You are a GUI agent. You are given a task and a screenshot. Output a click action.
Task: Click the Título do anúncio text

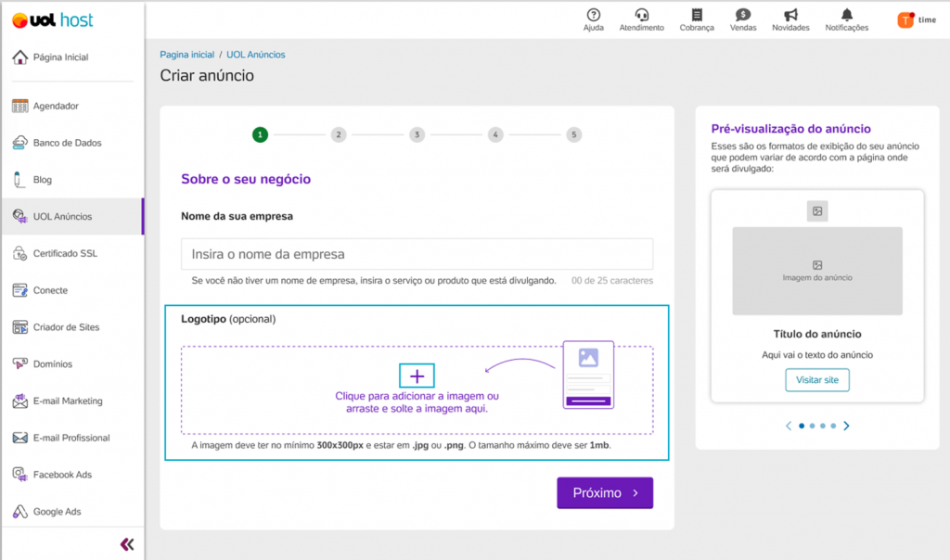coord(817,334)
